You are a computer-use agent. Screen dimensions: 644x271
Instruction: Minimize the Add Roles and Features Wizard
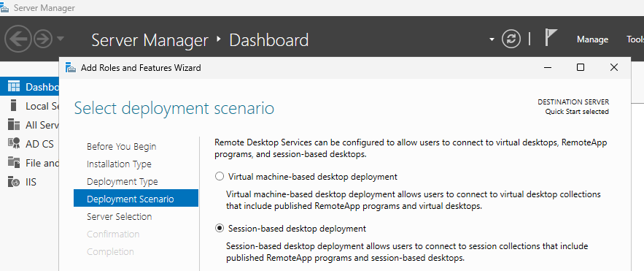(x=548, y=67)
